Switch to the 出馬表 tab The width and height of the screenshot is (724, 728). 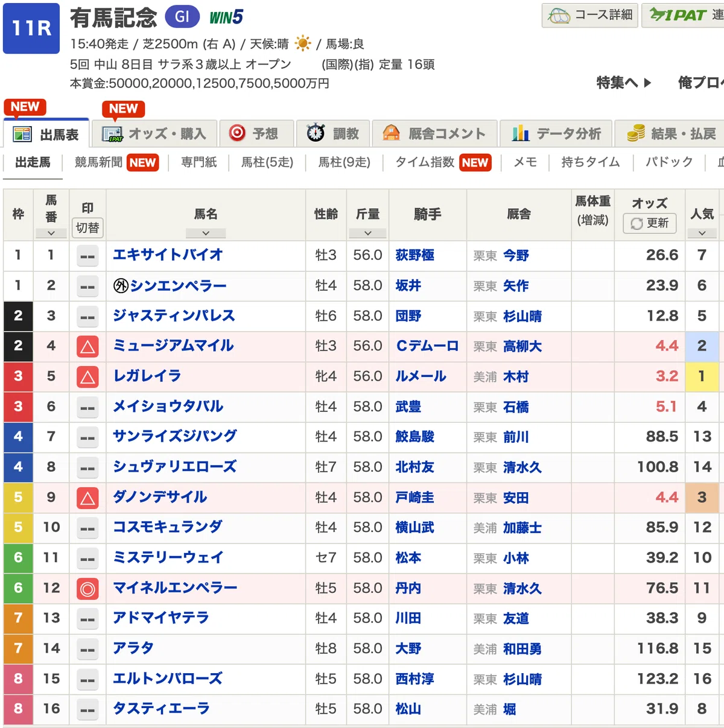[x=46, y=134]
